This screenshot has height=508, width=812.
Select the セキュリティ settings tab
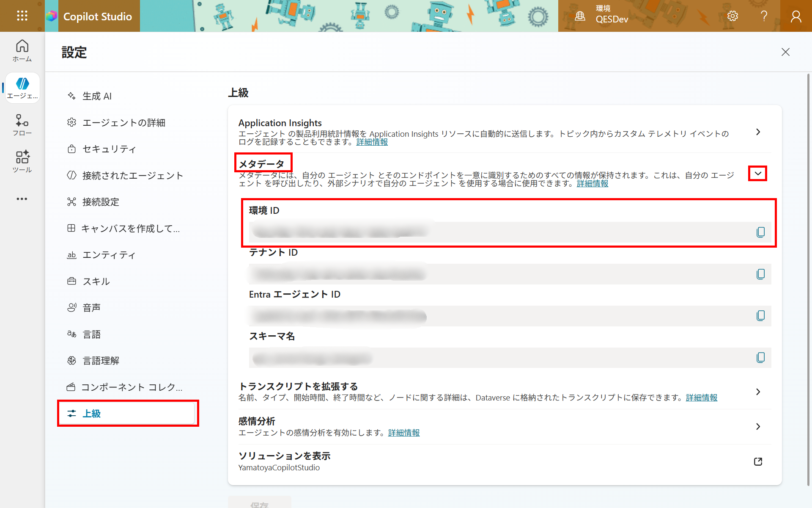point(127,149)
